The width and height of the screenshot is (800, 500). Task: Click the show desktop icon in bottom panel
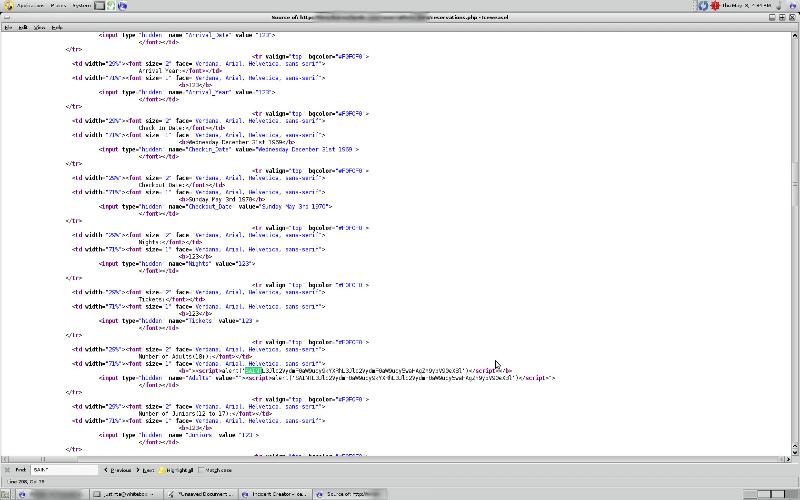click(x=7, y=494)
